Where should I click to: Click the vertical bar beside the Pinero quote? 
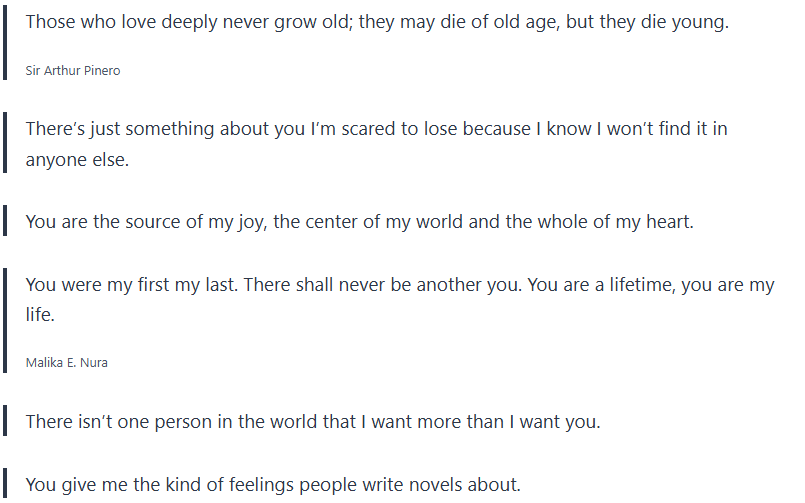[5, 44]
